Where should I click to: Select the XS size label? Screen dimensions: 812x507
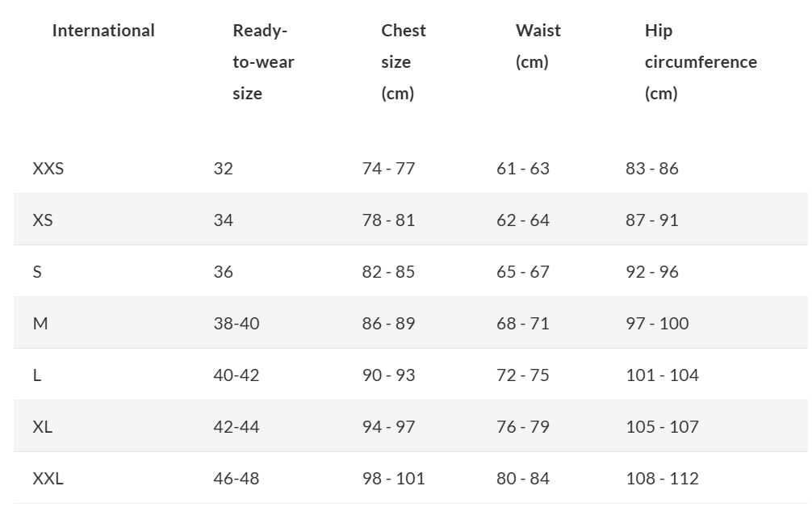[43, 220]
